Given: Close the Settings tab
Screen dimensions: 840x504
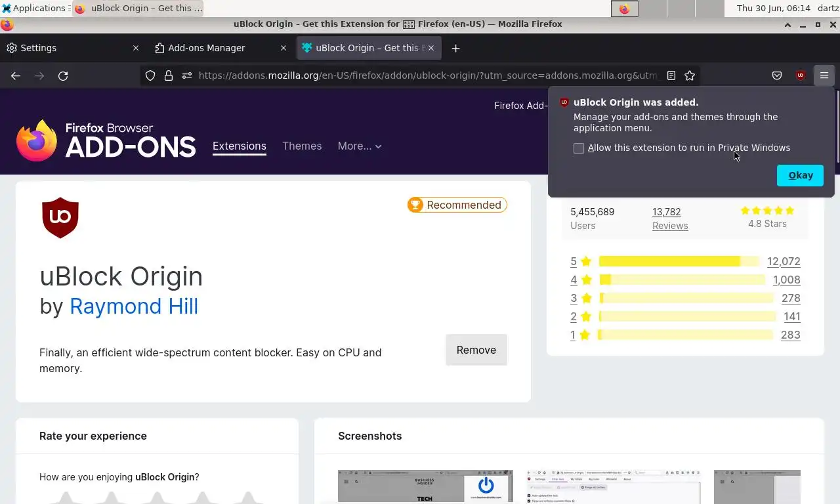Looking at the screenshot, I should [x=136, y=48].
